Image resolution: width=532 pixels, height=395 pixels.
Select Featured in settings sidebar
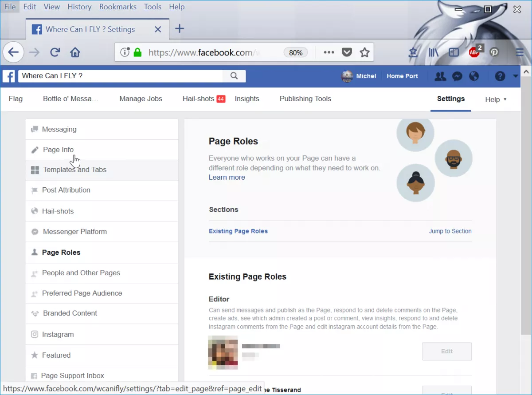pos(102,355)
